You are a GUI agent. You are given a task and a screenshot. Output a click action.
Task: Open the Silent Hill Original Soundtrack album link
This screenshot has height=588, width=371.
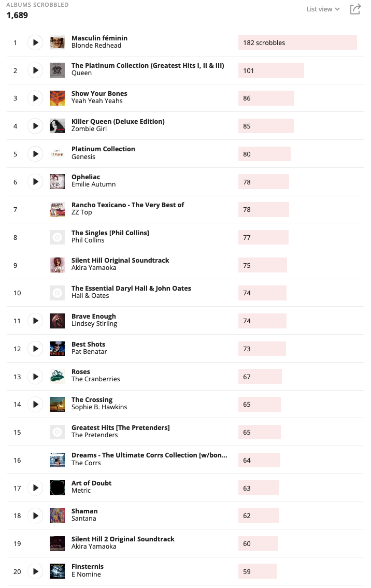120,261
